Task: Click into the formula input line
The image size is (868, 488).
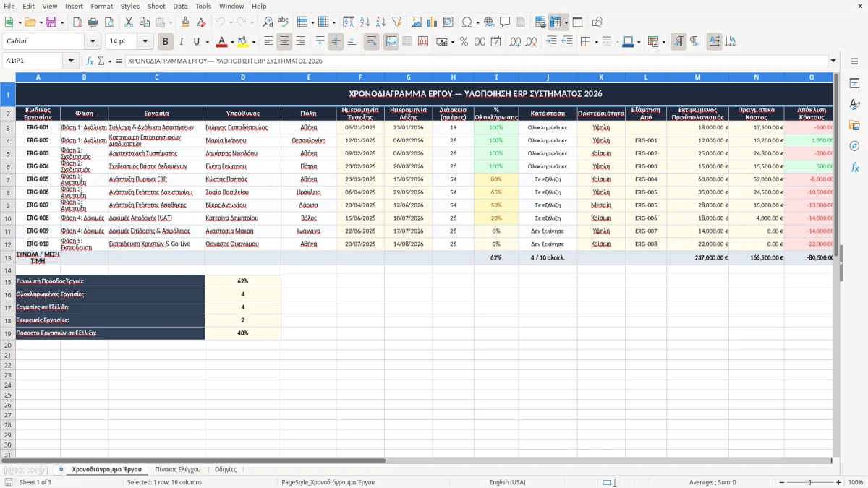Action: pos(476,61)
